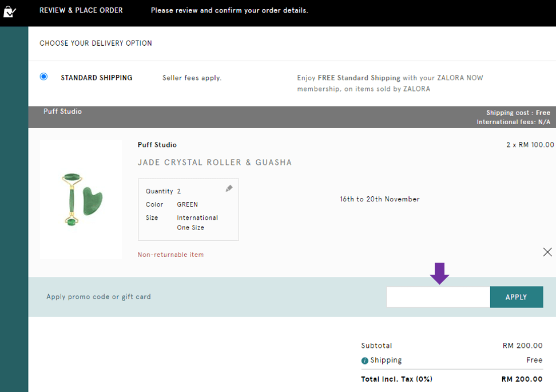Click the Total Incl. Tax RM 200.00 amount
Viewport: 556px width, 392px height.
pos(522,379)
